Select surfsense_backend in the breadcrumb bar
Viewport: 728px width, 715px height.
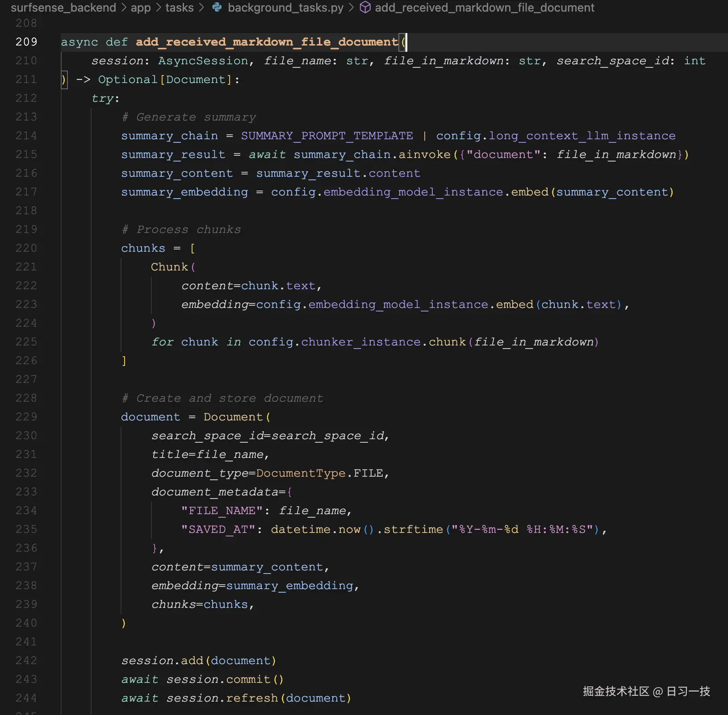coord(64,8)
